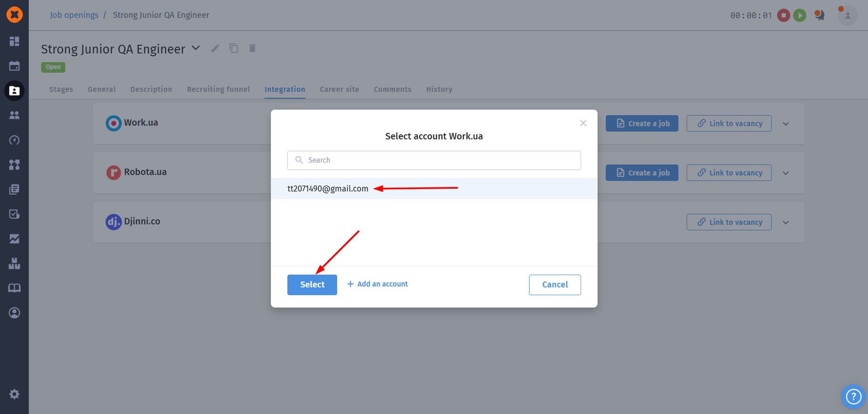This screenshot has width=868, height=414.
Task: Expand the job title dropdown chevron
Action: coord(196,48)
